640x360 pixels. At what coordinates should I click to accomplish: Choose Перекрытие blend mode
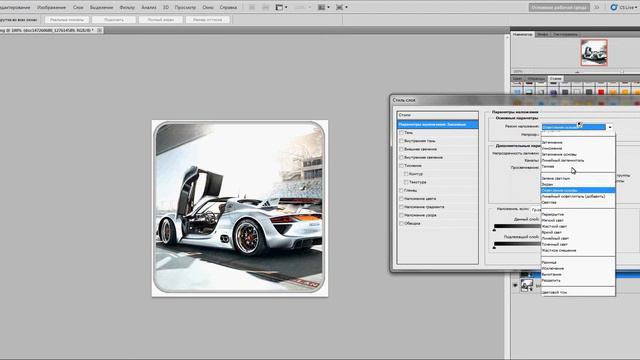pyautogui.click(x=578, y=214)
